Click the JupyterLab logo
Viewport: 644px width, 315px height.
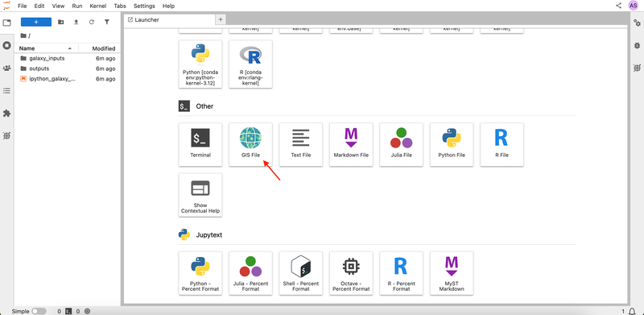pyautogui.click(x=6, y=6)
